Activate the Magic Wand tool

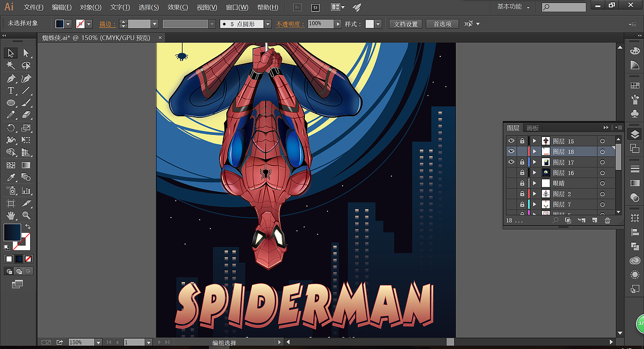[10, 65]
